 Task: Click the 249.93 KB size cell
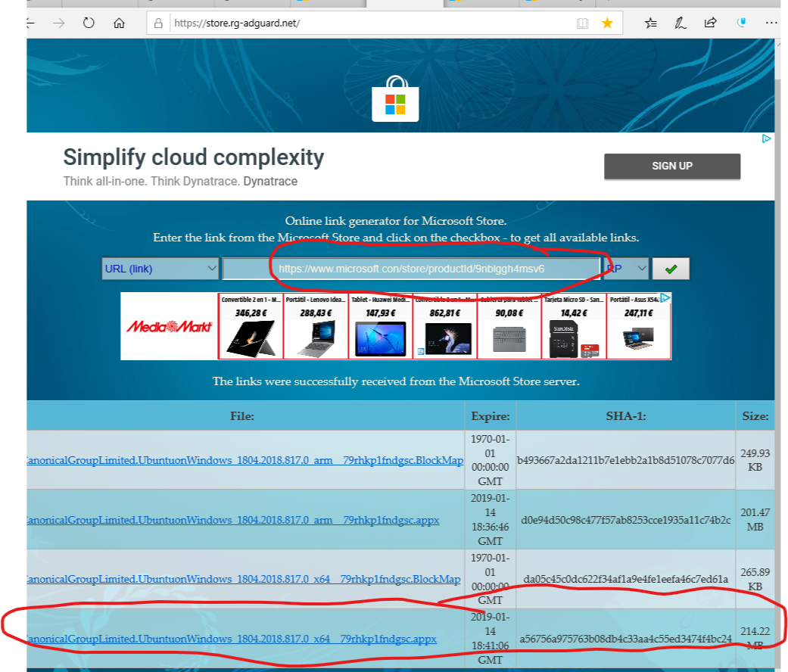(755, 460)
